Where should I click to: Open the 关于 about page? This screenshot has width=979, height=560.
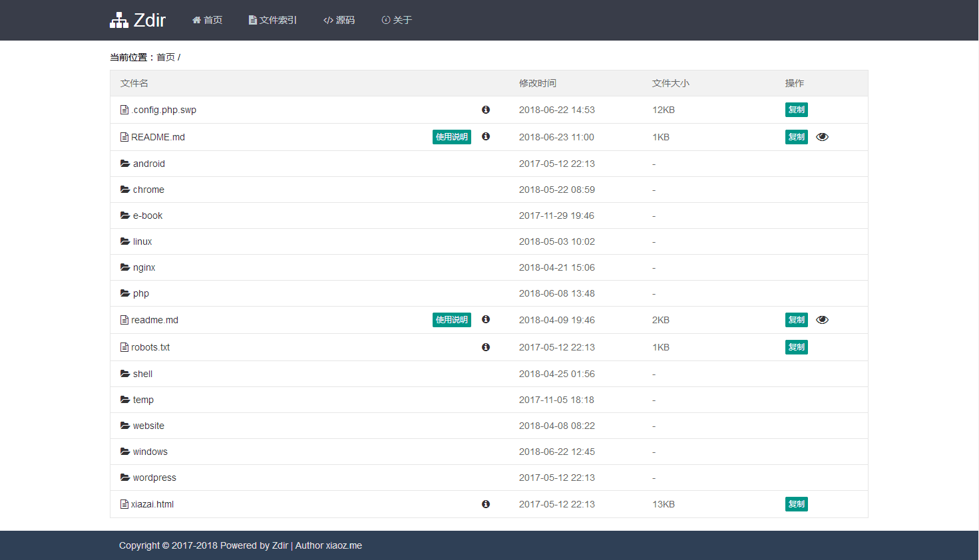click(397, 20)
